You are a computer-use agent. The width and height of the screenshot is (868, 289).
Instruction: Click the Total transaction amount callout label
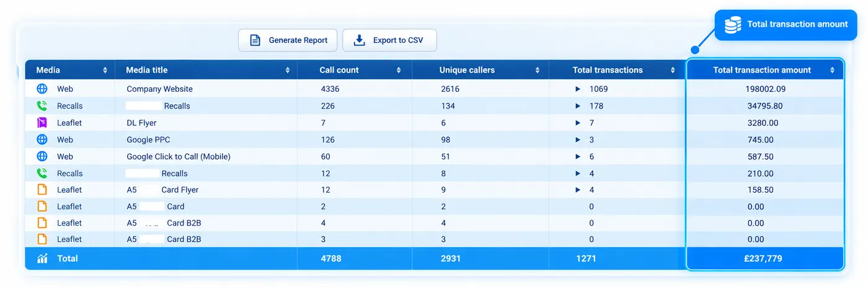(797, 24)
